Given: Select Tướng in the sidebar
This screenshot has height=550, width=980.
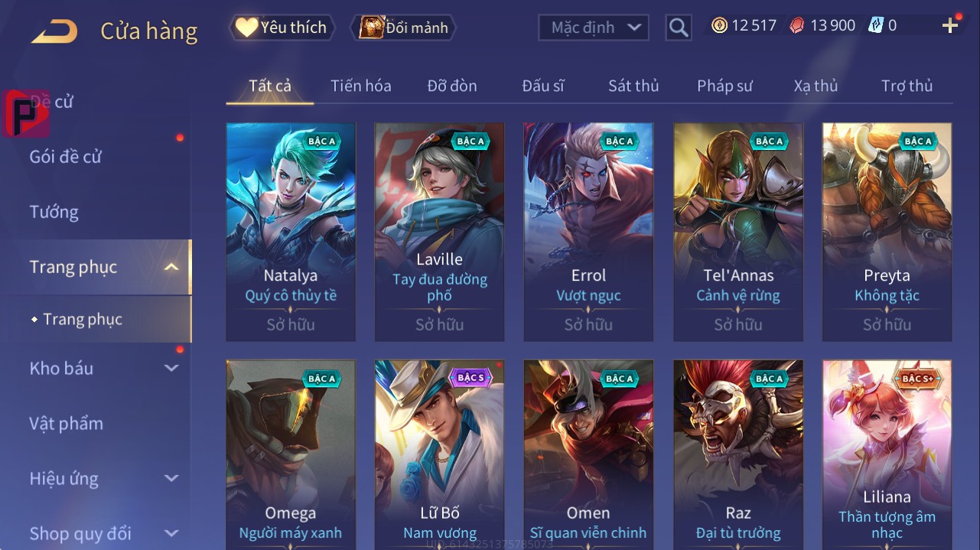Looking at the screenshot, I should [54, 212].
